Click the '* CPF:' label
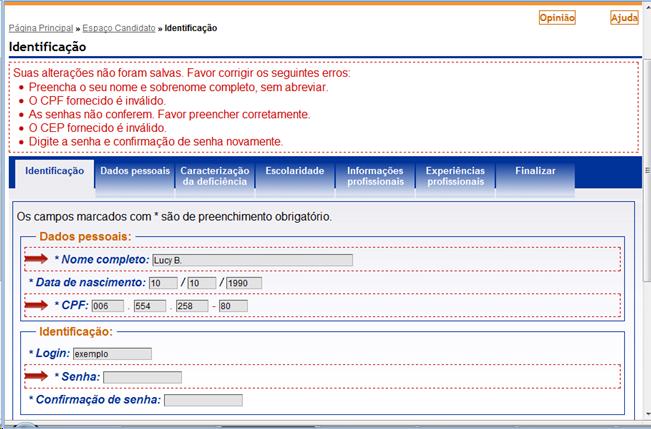 tap(71, 306)
